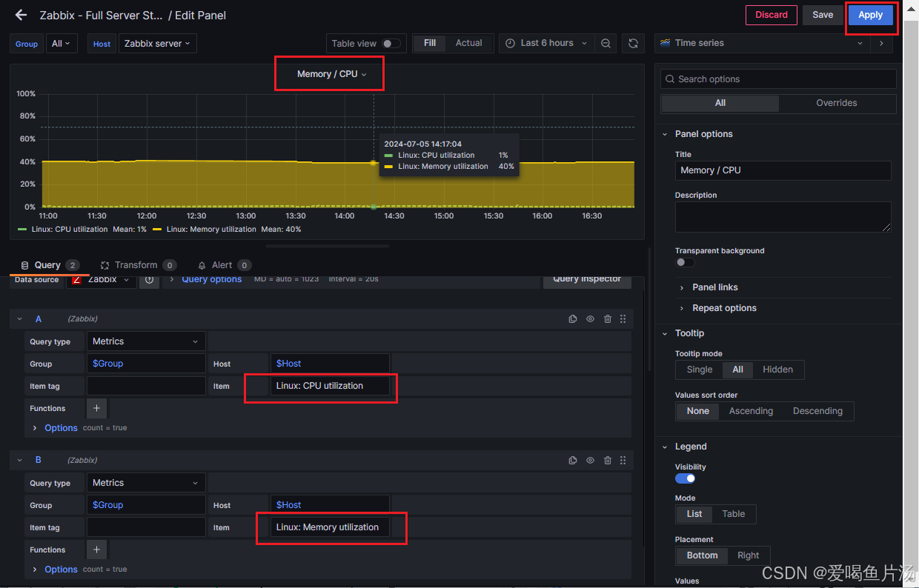Choose Descending values sort order
919x588 pixels.
(817, 411)
